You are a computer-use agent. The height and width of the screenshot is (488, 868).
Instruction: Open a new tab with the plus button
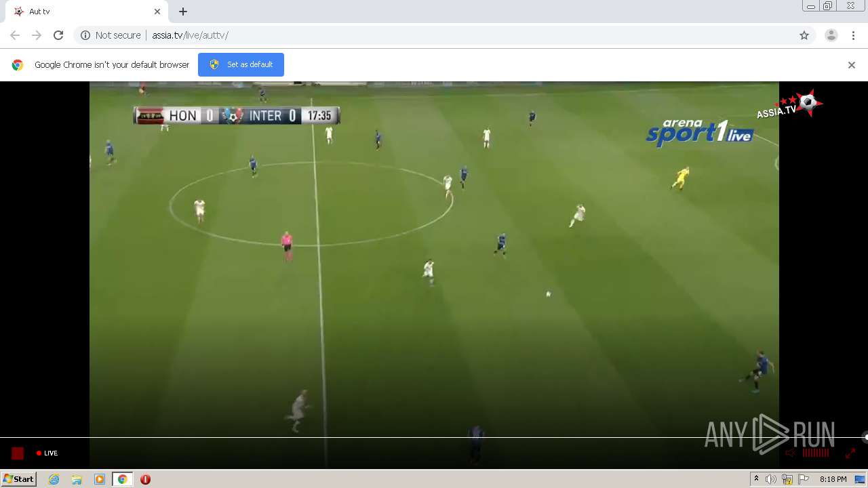183,12
